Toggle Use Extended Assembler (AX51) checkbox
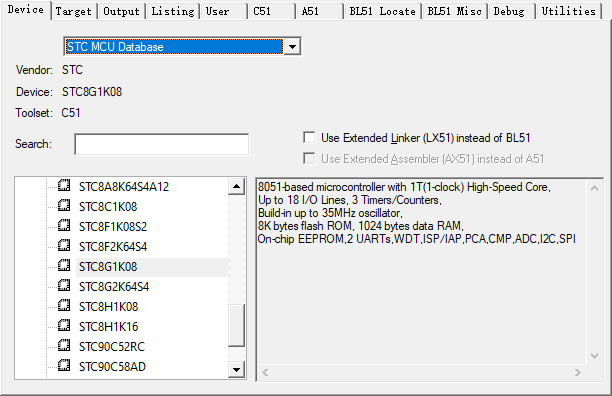The image size is (612, 396). pyautogui.click(x=309, y=158)
